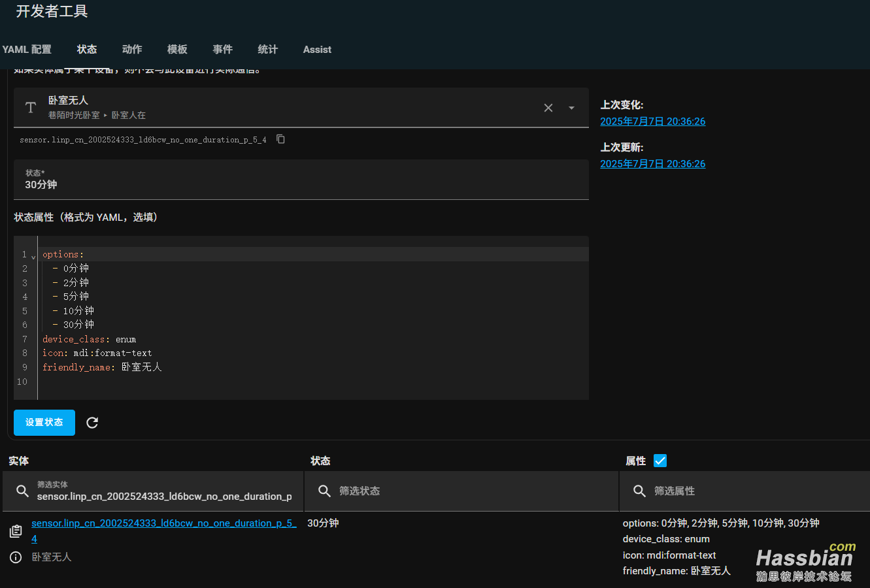Click the 上次变化 timestamp link
Image resolution: width=870 pixels, height=588 pixels.
click(652, 122)
